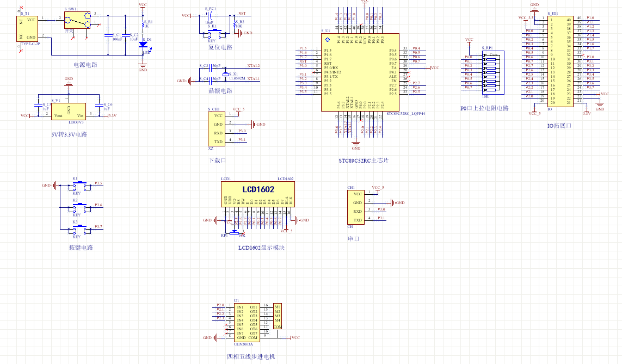Click the LCD1602显示模块 caption
The height and width of the screenshot is (364, 622).
(261, 248)
